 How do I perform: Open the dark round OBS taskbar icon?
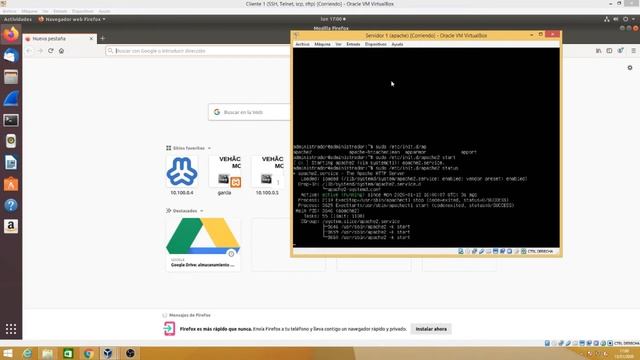coord(130,353)
